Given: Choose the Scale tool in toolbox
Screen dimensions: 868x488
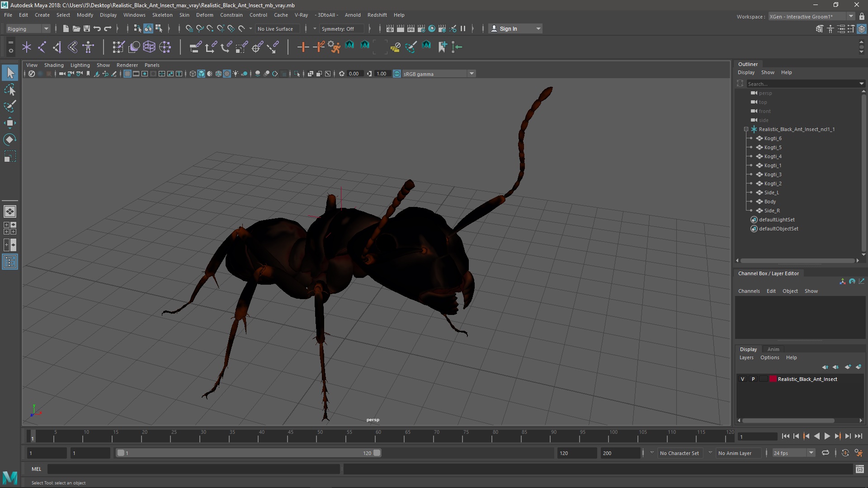Looking at the screenshot, I should [x=10, y=156].
